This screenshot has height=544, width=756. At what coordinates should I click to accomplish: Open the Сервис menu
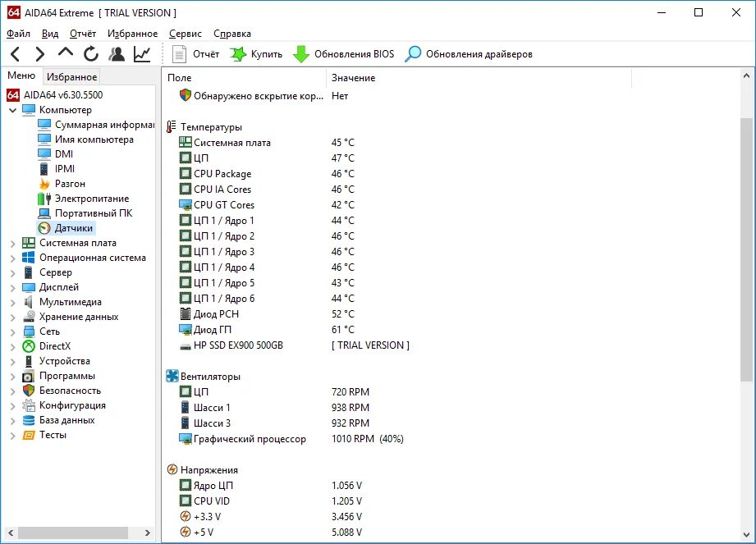(186, 34)
